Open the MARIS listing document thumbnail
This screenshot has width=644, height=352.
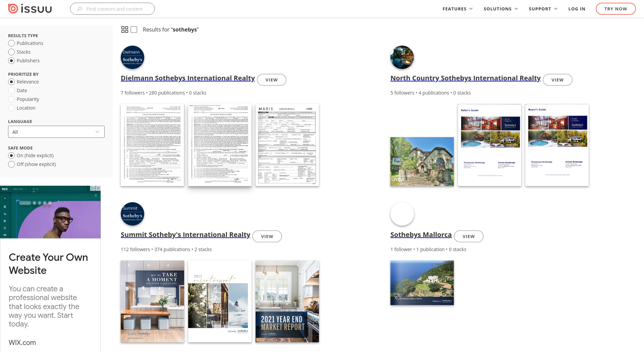[287, 145]
